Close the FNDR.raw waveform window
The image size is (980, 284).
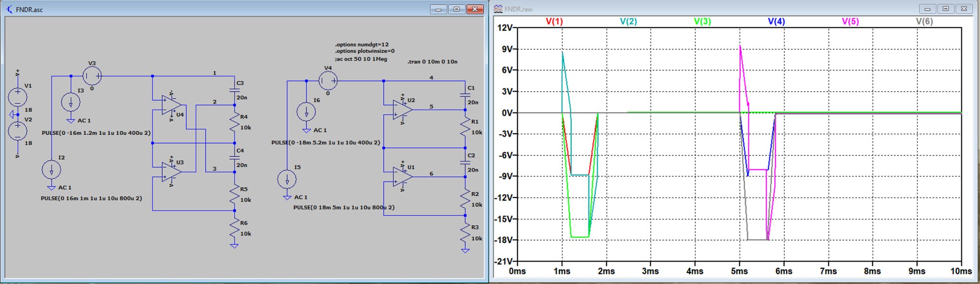(964, 9)
